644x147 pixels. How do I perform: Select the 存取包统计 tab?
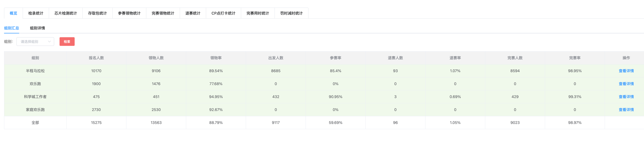97,13
